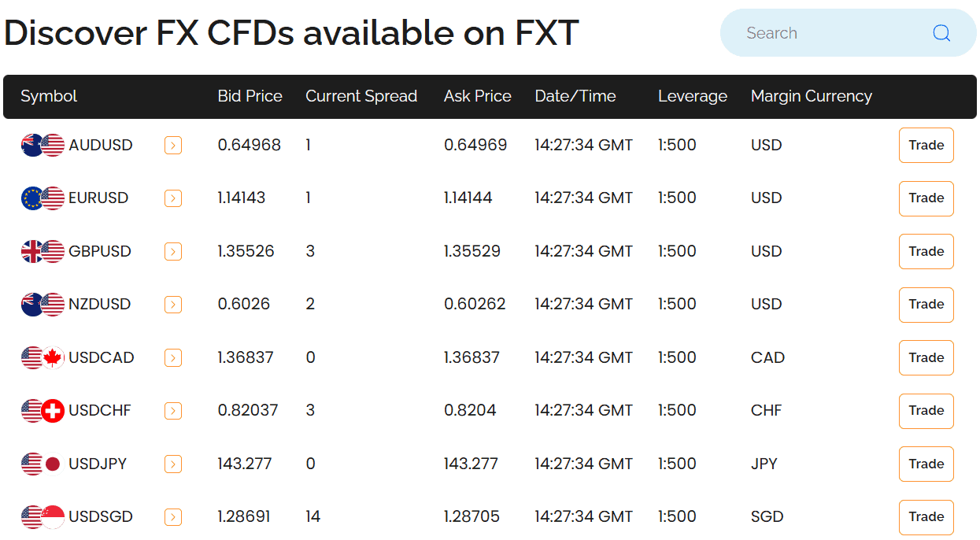Click Trade for NZDUSD
The width and height of the screenshot is (980, 540).
click(926, 305)
